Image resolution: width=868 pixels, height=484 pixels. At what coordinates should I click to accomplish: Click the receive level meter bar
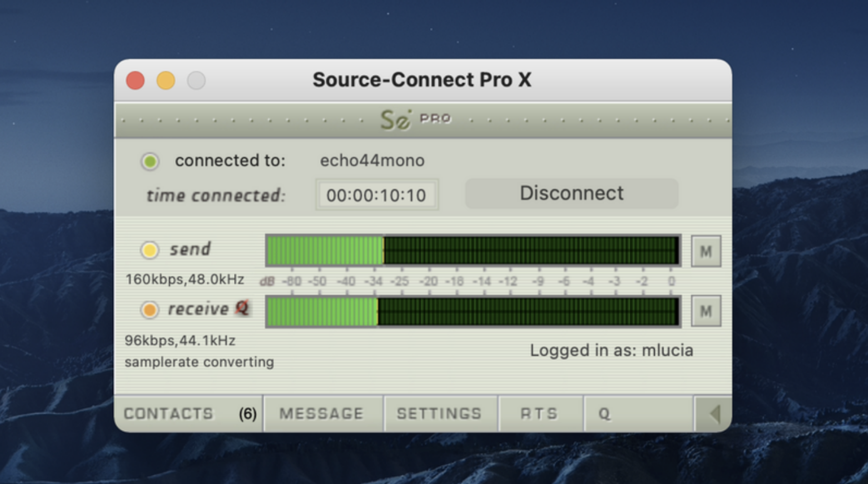[473, 312]
